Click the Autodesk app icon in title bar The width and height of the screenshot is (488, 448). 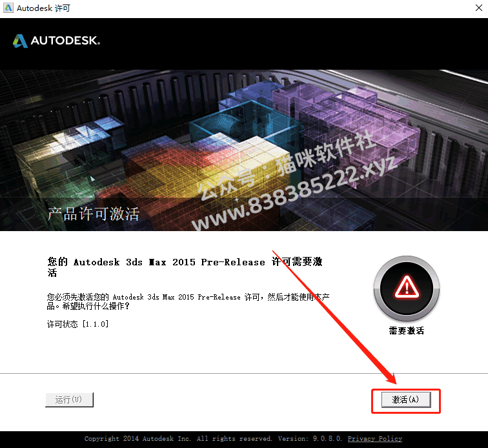point(8,8)
